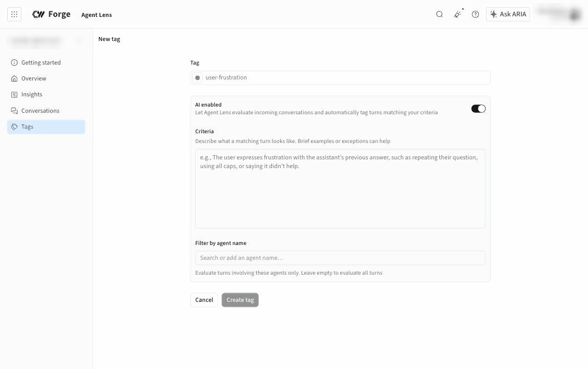This screenshot has height=369, width=588.
Task: Toggle the AI enabled switch off
Action: tap(478, 109)
